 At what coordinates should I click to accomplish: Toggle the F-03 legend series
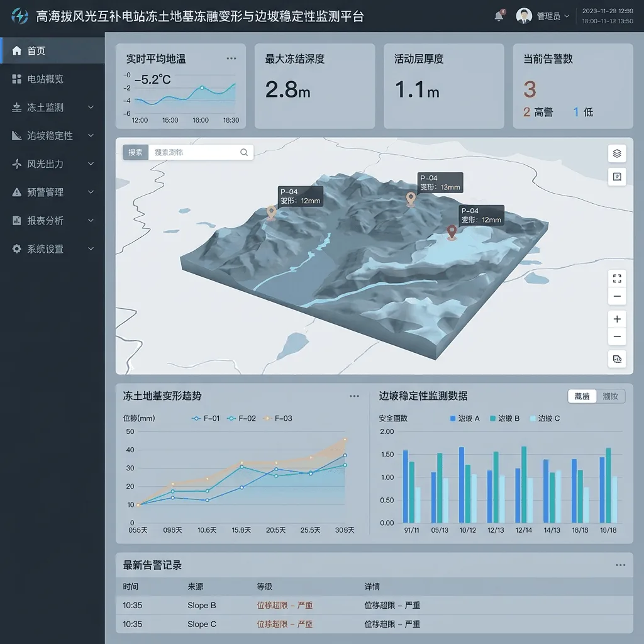coord(277,418)
